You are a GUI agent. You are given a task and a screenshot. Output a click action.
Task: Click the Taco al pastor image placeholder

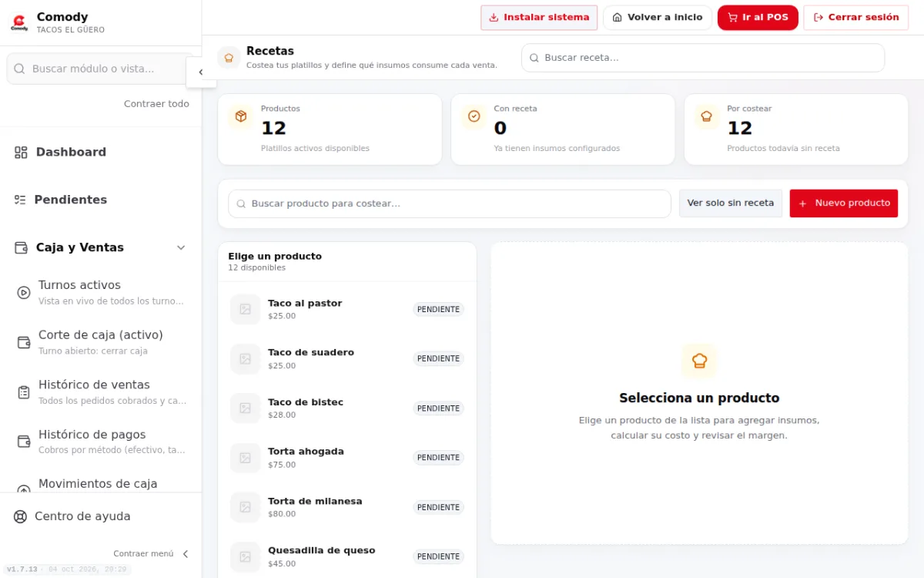[x=246, y=309]
